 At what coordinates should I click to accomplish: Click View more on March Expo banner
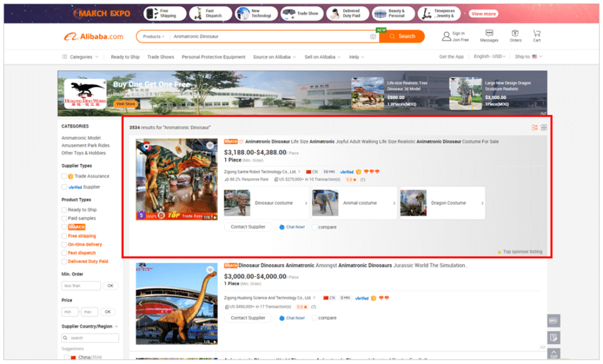coord(483,13)
